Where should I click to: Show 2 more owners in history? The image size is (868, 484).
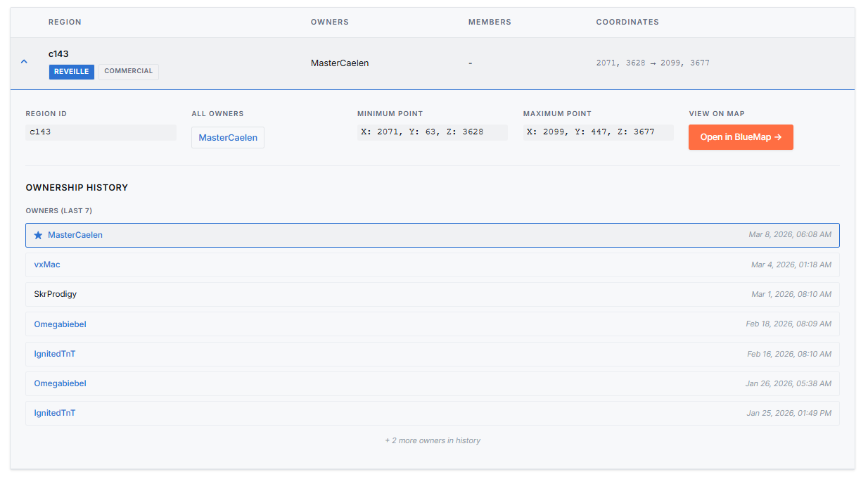tap(432, 440)
